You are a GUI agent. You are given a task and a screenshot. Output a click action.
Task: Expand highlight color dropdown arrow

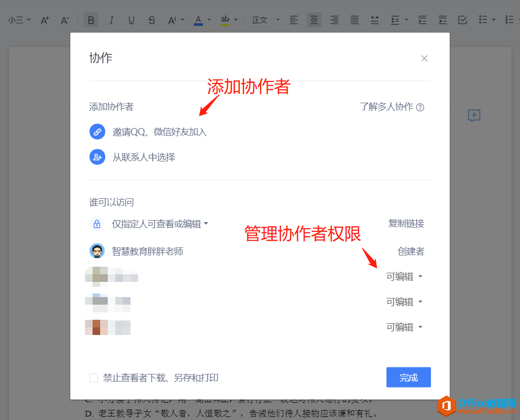236,20
